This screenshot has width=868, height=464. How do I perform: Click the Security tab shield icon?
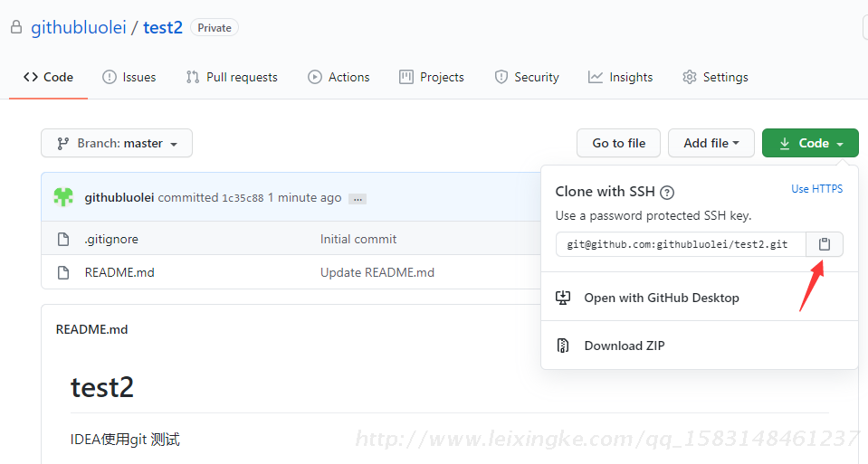pos(501,77)
